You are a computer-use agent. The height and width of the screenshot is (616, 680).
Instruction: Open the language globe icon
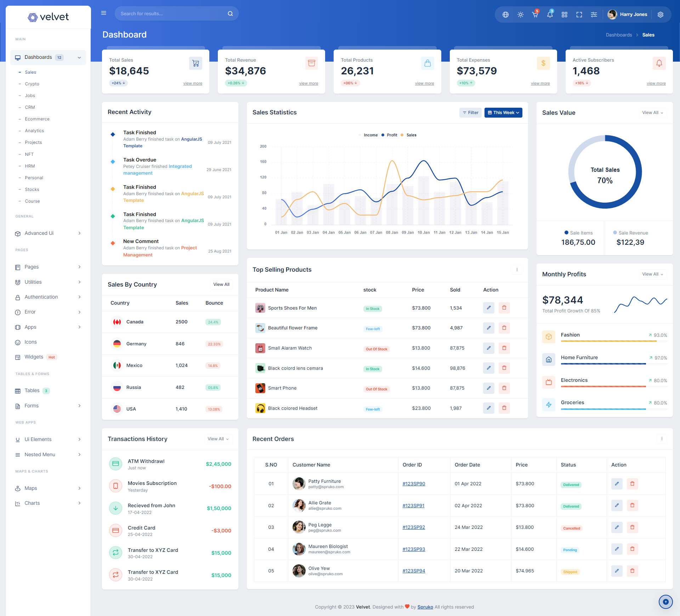click(505, 15)
